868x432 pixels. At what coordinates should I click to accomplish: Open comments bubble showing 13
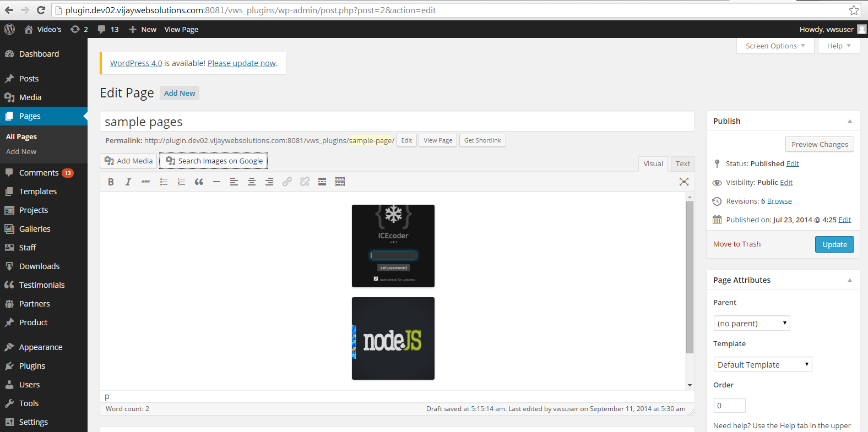click(x=108, y=29)
